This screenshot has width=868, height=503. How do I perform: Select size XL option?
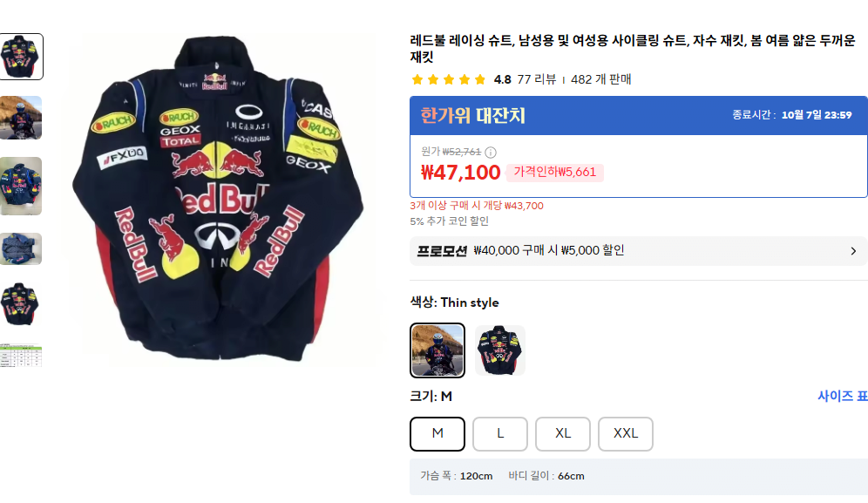pos(563,434)
